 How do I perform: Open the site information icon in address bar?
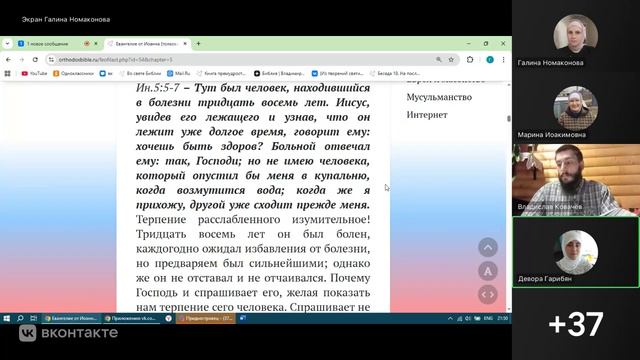tap(51, 60)
